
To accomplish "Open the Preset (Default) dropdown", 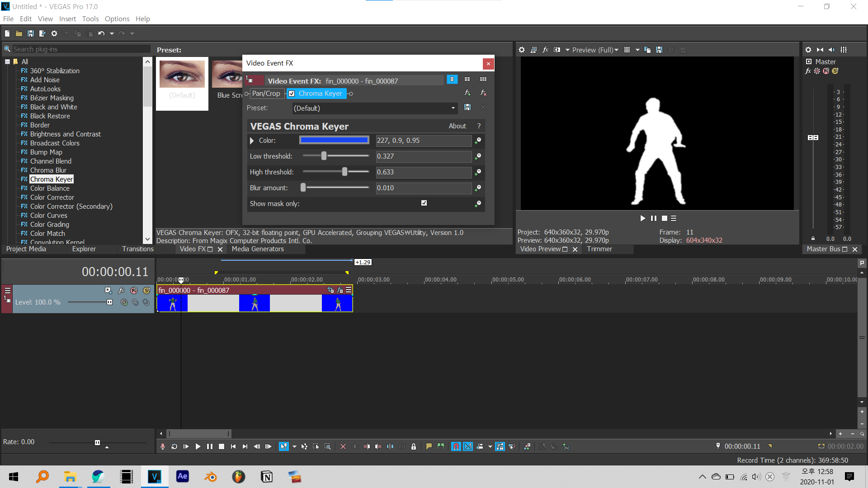I will [453, 108].
